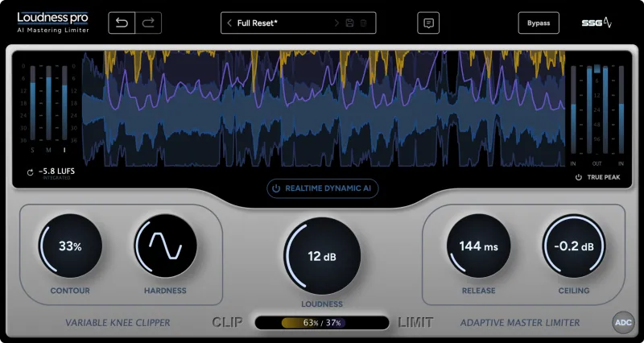The image size is (644, 343).
Task: Open the comment/feedback speech bubble icon
Action: click(428, 23)
